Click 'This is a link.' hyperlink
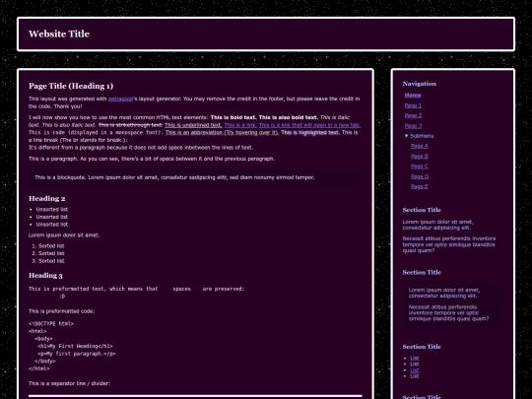Screen dimensions: 532x399 coord(240,125)
